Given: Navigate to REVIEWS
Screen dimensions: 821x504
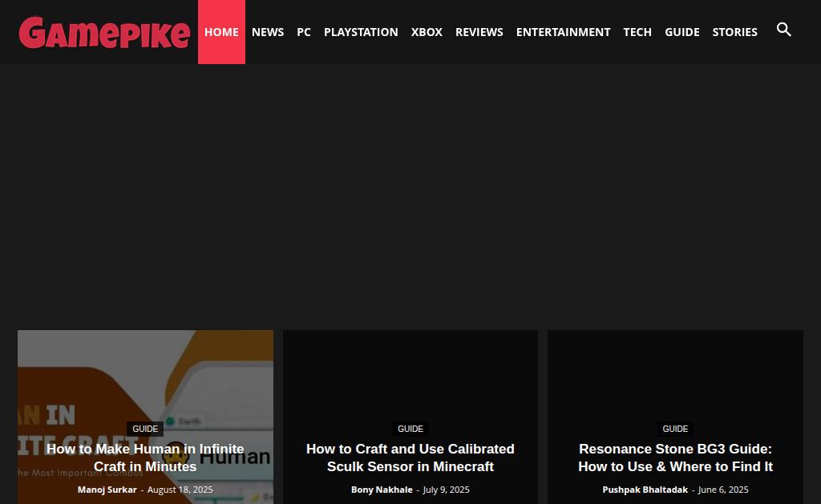Looking at the screenshot, I should (x=479, y=32).
